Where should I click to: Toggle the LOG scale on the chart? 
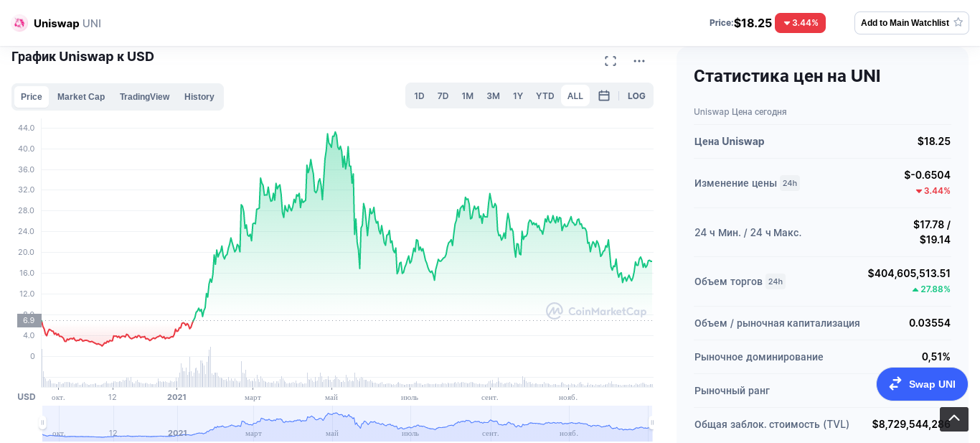point(636,95)
